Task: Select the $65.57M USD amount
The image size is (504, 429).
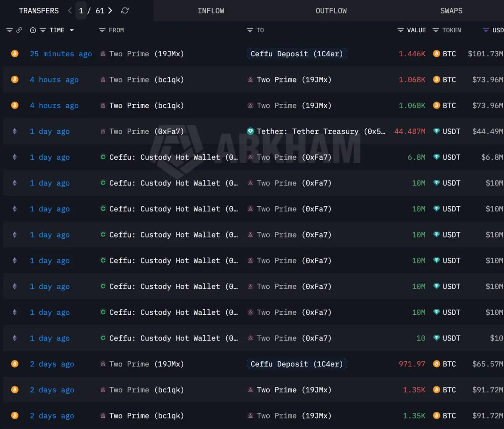Action: tap(488, 364)
